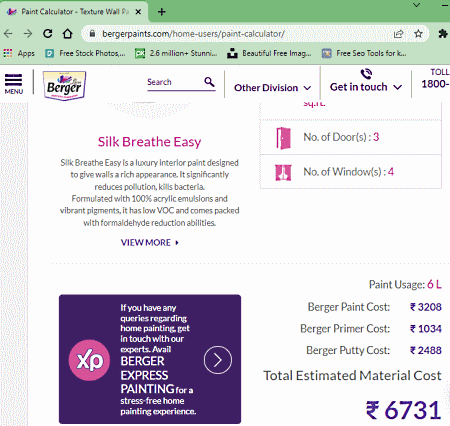Share this page using the address bar share icon
Image resolution: width=450 pixels, height=426 pixels.
(398, 34)
